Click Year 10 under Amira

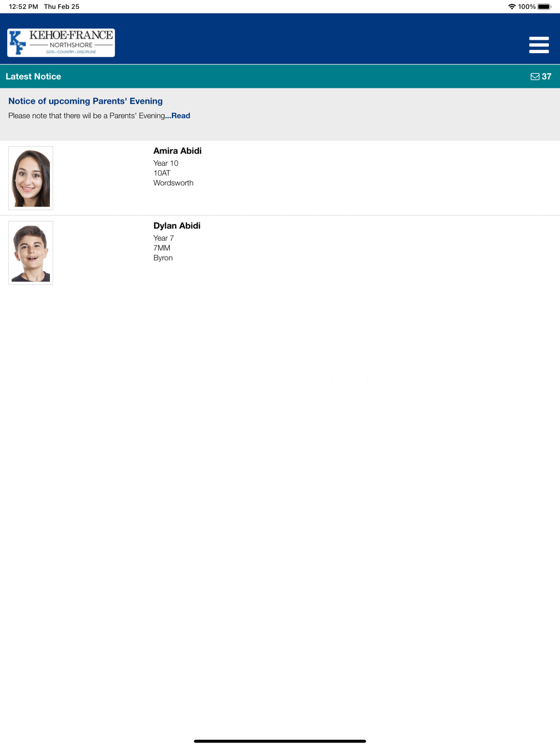(x=166, y=163)
